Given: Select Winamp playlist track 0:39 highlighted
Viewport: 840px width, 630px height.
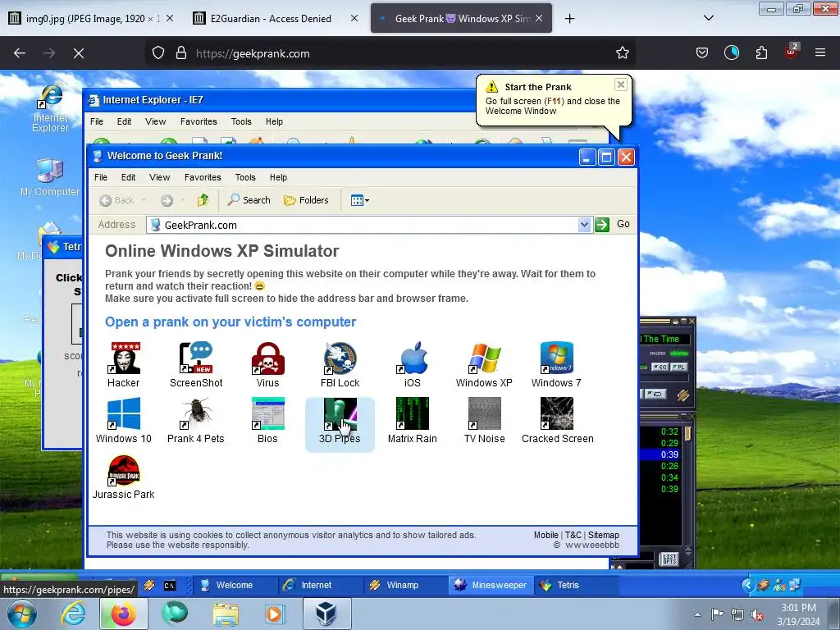Looking at the screenshot, I should tap(660, 454).
